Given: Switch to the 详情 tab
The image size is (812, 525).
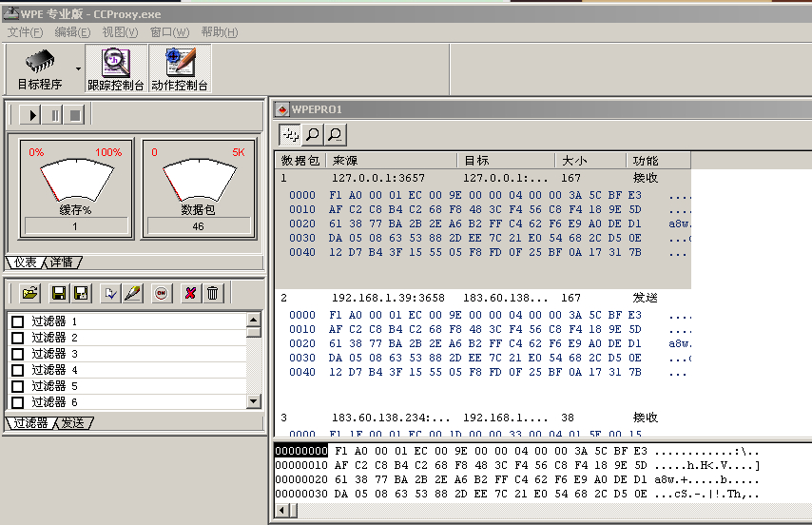Looking at the screenshot, I should pyautogui.click(x=62, y=262).
